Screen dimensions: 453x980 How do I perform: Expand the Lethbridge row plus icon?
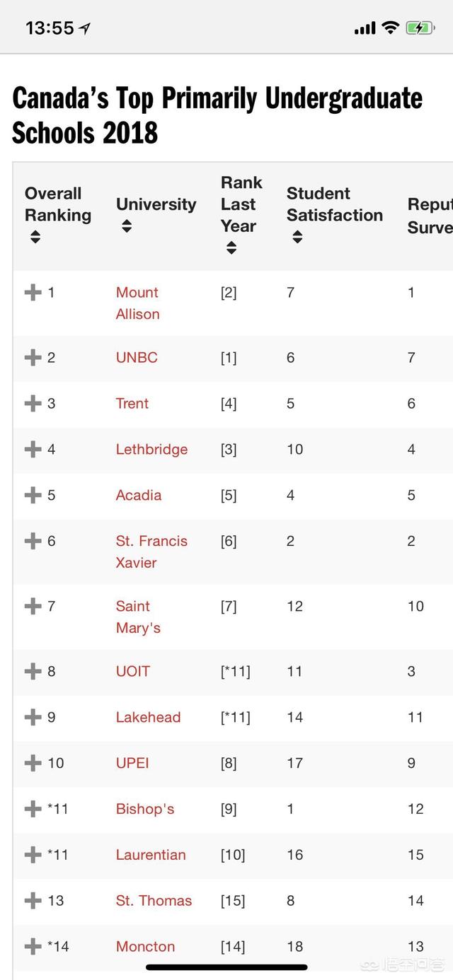click(x=33, y=450)
